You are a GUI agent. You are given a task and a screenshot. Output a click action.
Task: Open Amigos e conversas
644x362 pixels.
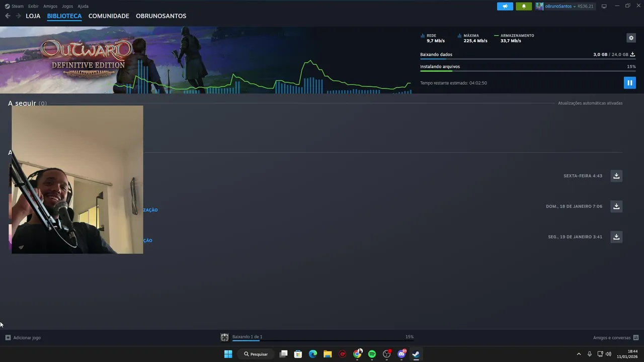(x=612, y=337)
